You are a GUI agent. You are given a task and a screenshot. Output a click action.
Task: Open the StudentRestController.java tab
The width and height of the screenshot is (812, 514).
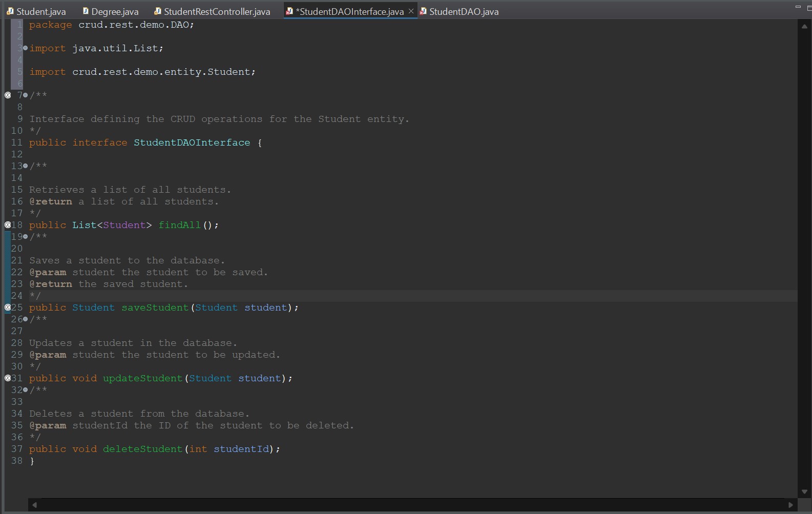(212, 11)
